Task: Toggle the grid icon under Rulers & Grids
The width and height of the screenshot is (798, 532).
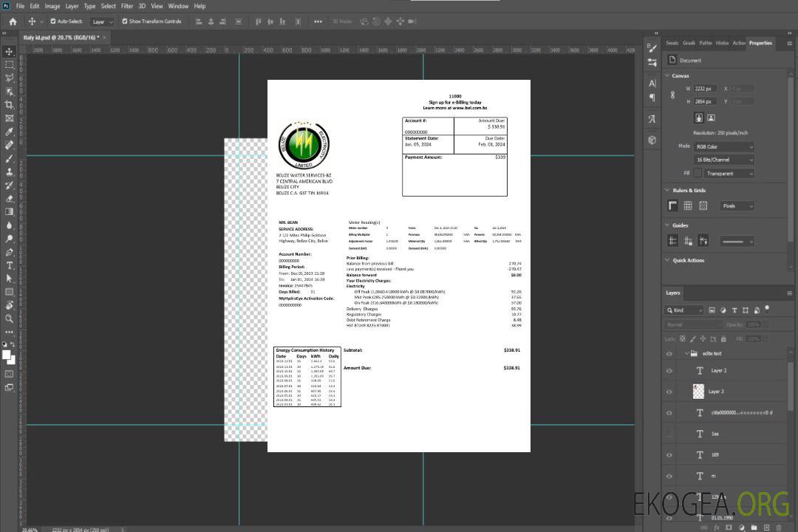Action: (688, 206)
